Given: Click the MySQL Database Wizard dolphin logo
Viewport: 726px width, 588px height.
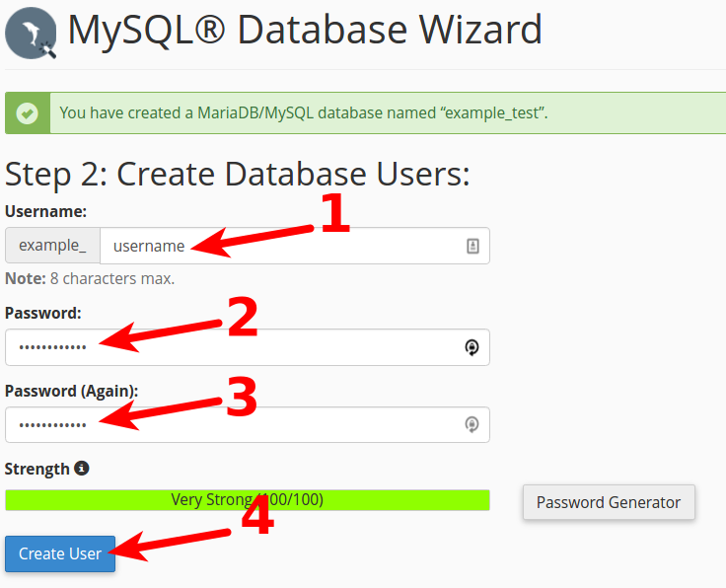Looking at the screenshot, I should click(x=31, y=34).
